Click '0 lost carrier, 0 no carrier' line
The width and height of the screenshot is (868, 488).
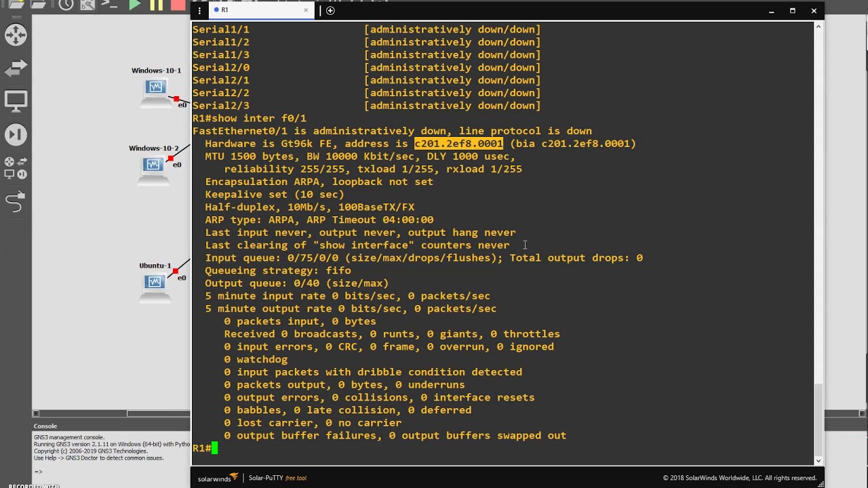point(313,423)
